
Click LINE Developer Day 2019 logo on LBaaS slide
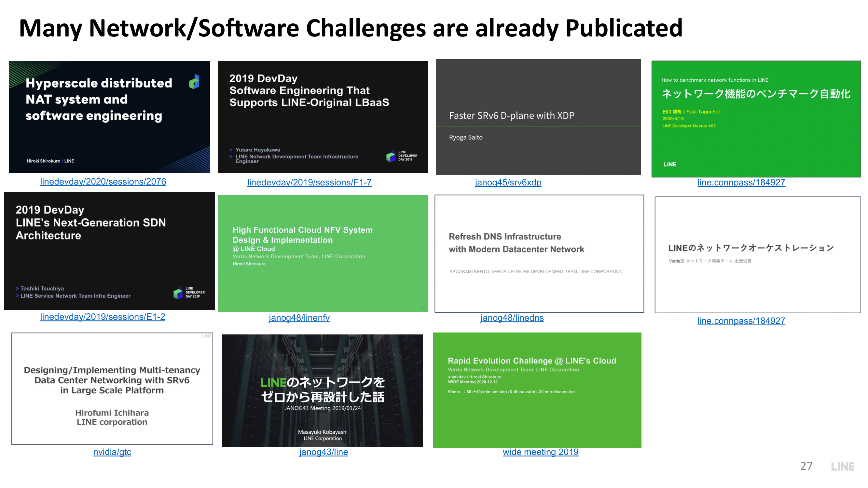402,156
